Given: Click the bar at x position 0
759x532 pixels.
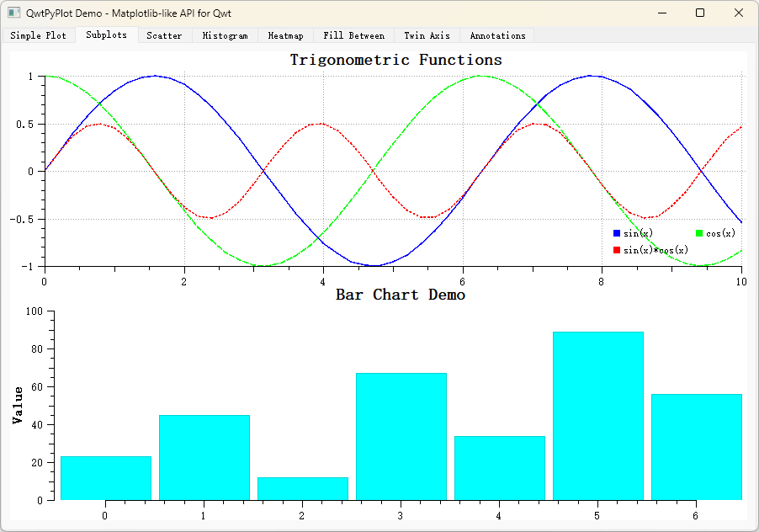Looking at the screenshot, I should tap(106, 478).
